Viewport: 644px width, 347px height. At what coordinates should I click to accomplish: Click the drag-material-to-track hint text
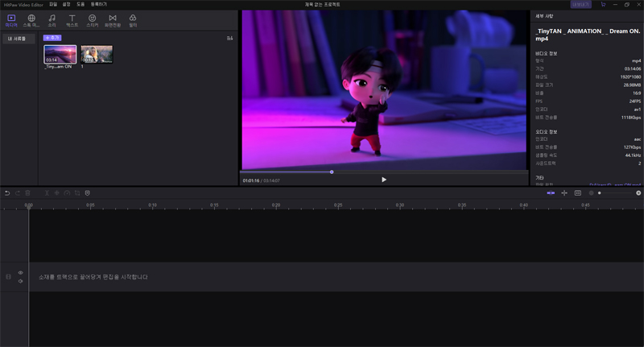click(93, 277)
